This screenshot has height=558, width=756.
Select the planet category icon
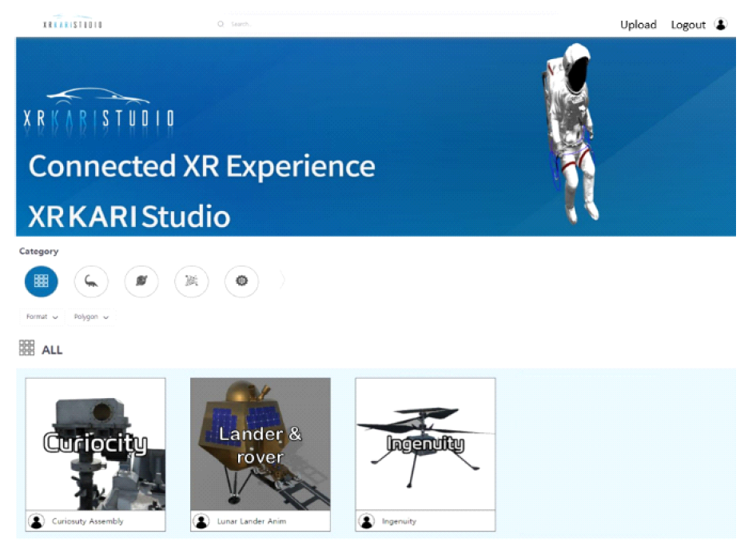(x=141, y=281)
